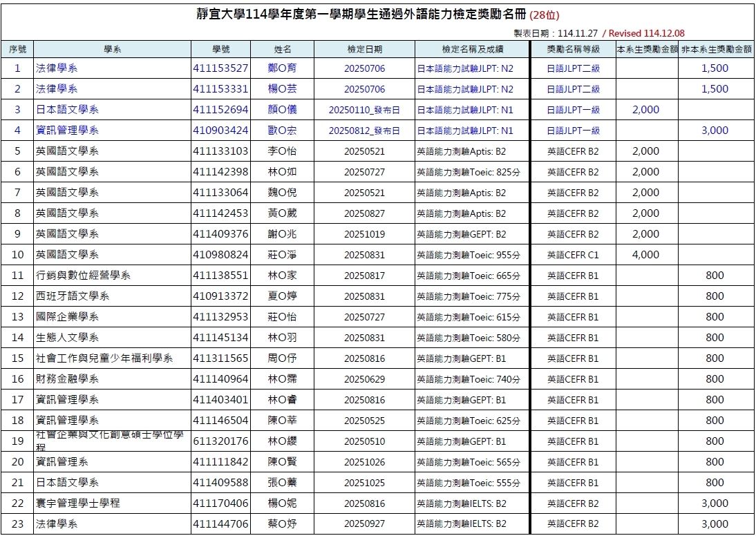
Task: Click the 獎勵名稱等級 column header
Action: (573, 50)
